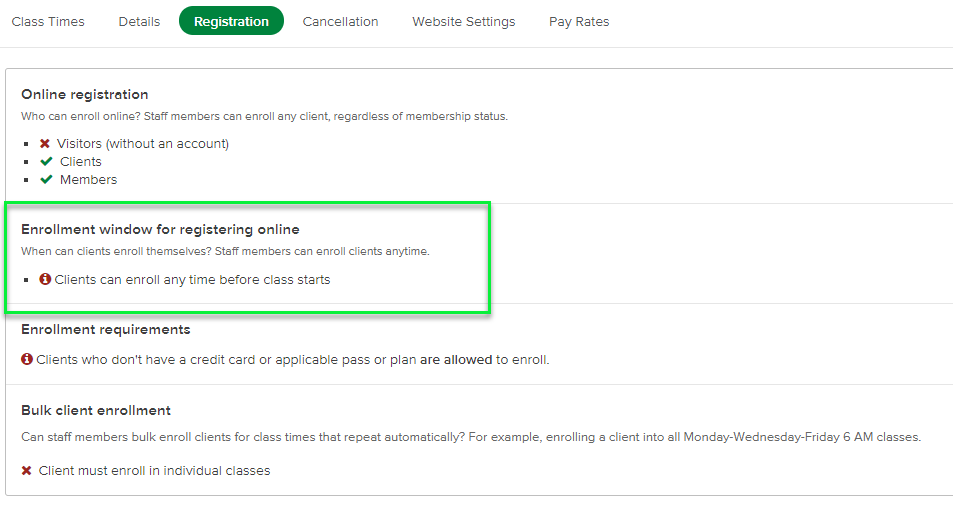Click the 'Visitors (without an account)' item
Viewport: 953px width, 508px height.
143,144
